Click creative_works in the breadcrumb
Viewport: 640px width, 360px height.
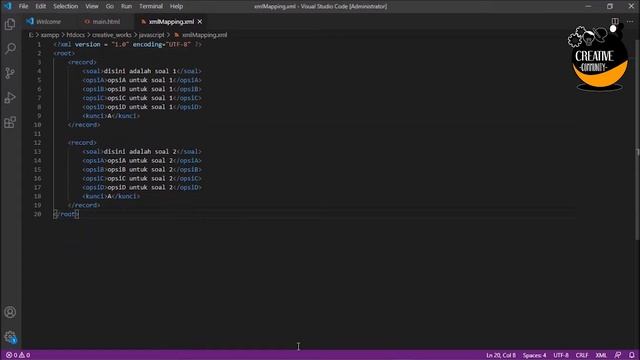tap(111, 35)
